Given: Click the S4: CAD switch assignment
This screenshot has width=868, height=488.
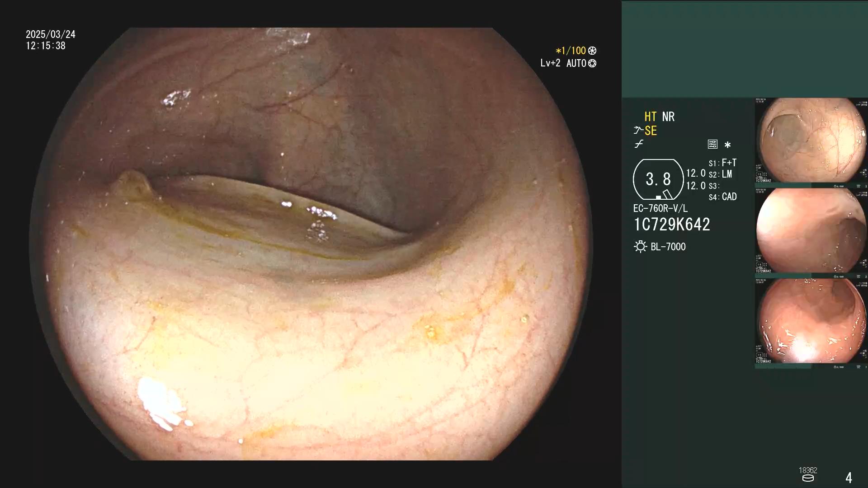Looking at the screenshot, I should (722, 197).
